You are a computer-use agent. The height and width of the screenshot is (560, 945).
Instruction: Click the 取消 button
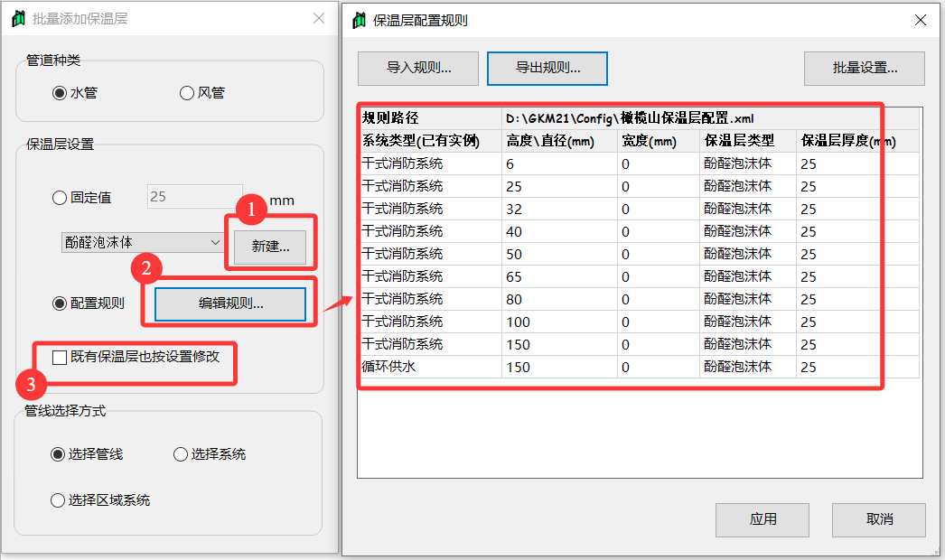click(879, 519)
